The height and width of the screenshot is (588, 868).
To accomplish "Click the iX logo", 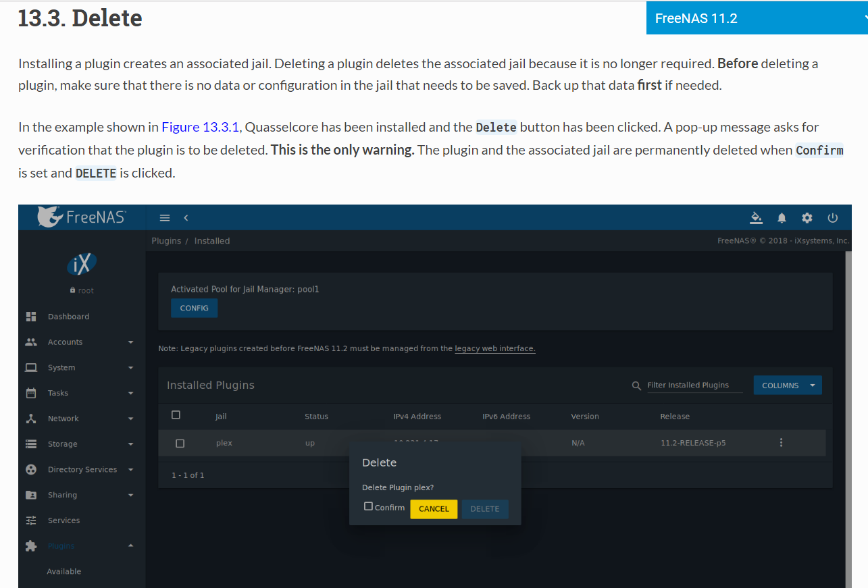I will pos(82,263).
